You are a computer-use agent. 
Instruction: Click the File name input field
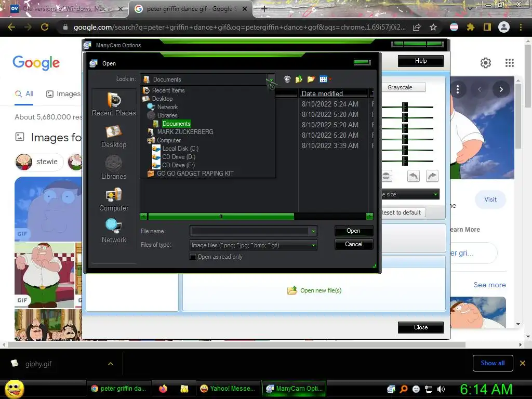click(x=250, y=231)
